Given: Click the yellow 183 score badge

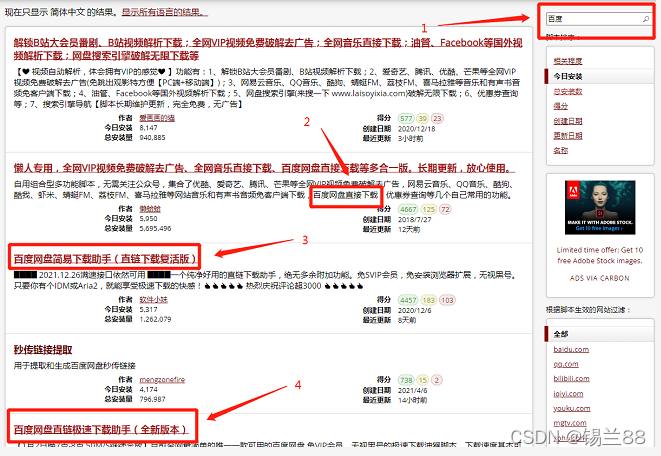Looking at the screenshot, I should 428,300.
